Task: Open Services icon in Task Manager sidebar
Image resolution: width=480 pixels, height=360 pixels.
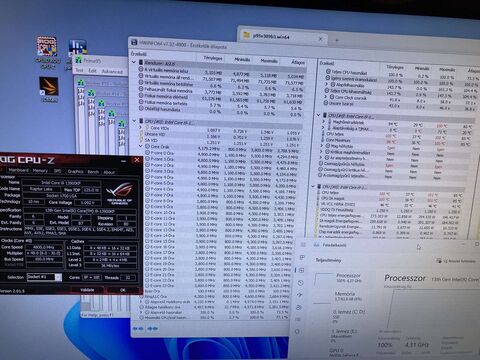Action: (297, 332)
